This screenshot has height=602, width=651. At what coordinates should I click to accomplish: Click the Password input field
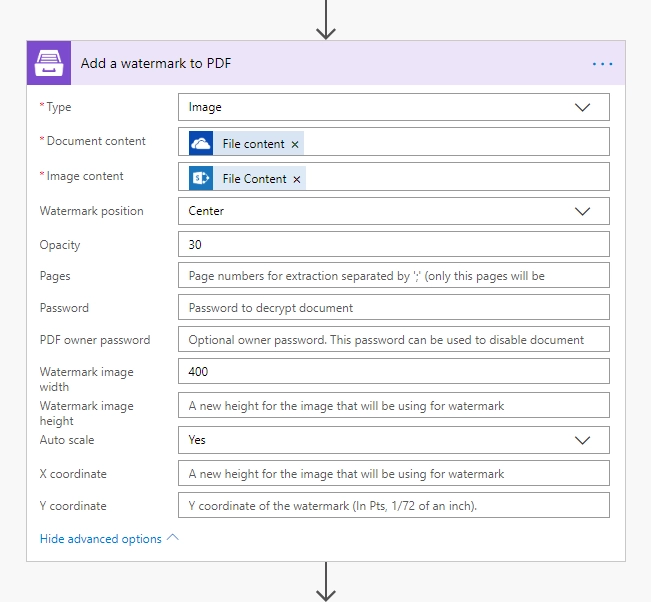pos(394,307)
